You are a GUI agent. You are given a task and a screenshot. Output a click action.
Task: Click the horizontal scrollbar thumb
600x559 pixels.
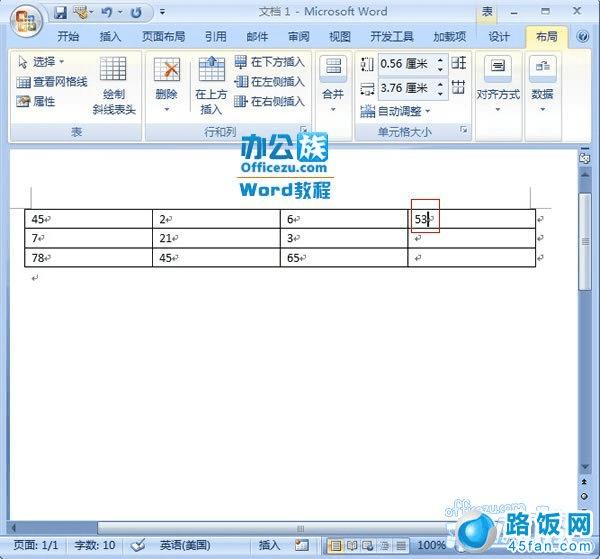pos(272,528)
